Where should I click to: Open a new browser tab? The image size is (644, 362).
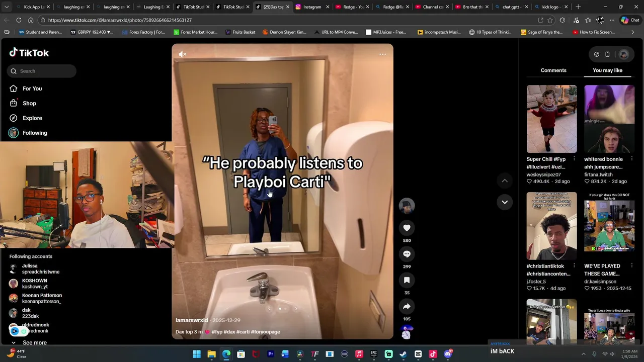[x=578, y=7]
